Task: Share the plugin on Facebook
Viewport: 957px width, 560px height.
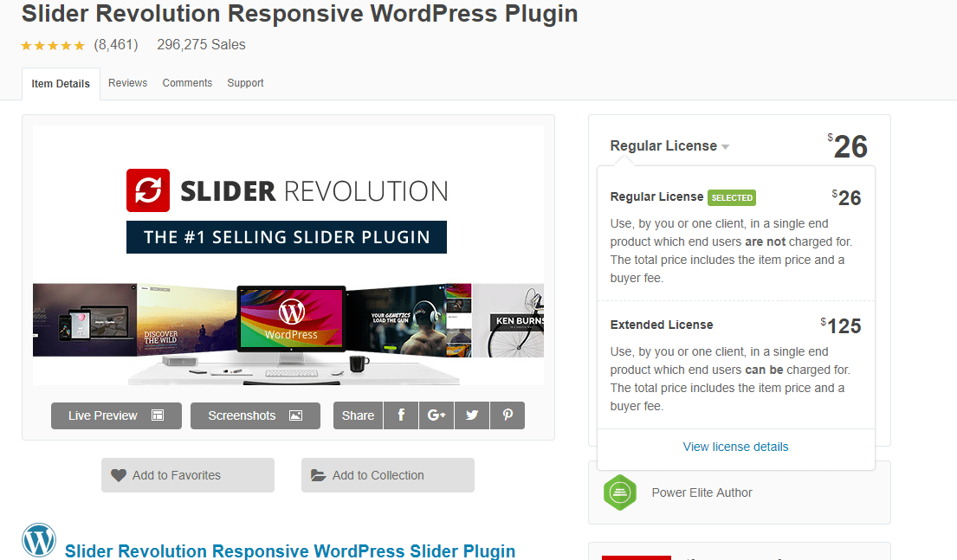Action: 401,415
